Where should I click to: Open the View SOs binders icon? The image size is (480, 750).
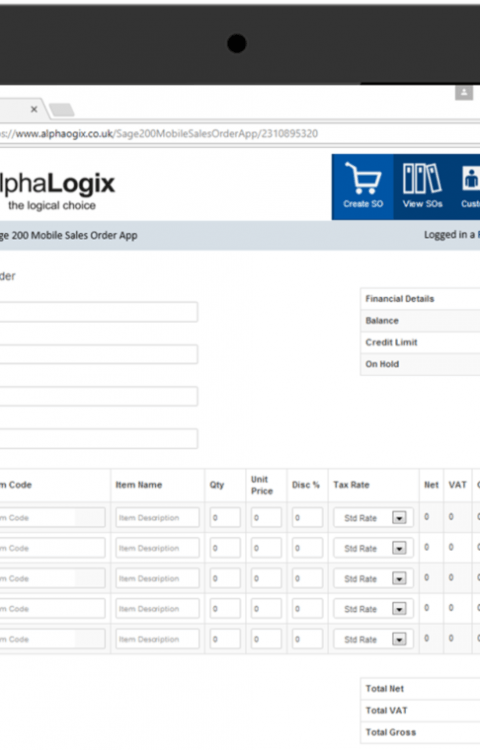click(x=422, y=187)
